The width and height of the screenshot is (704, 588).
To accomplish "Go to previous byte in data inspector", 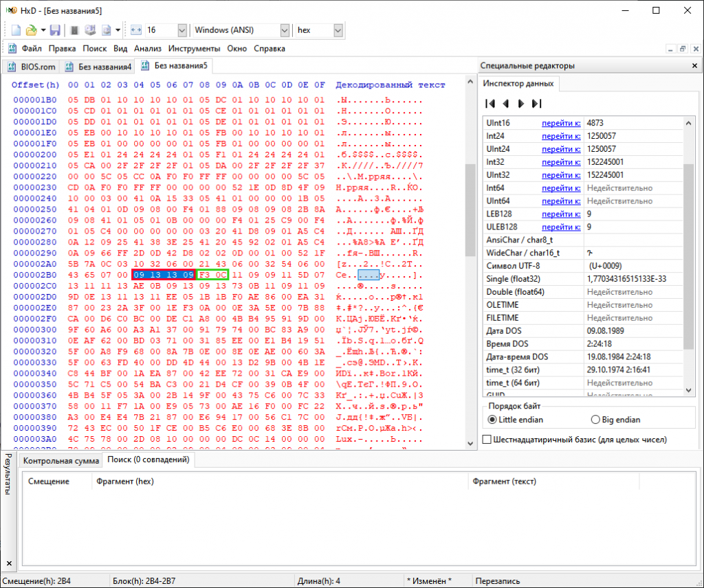I will coord(505,104).
